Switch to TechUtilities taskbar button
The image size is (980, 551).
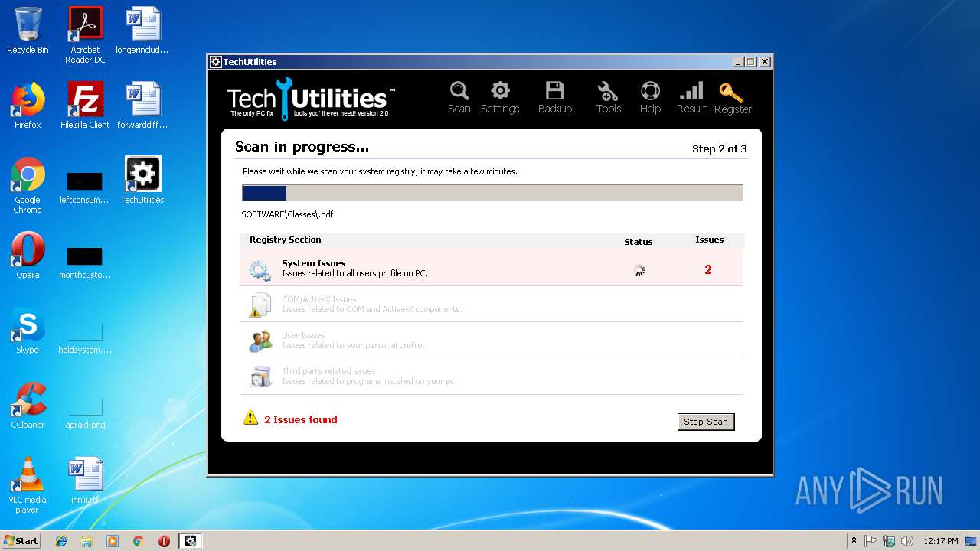[x=191, y=541]
